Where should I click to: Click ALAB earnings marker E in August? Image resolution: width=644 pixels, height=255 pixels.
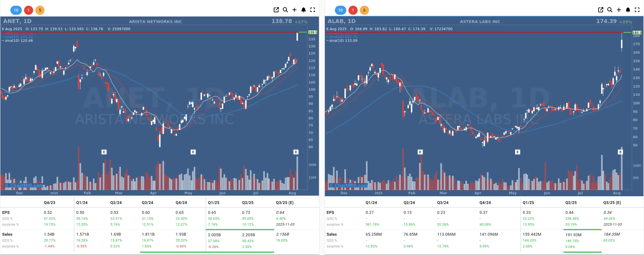(x=621, y=152)
